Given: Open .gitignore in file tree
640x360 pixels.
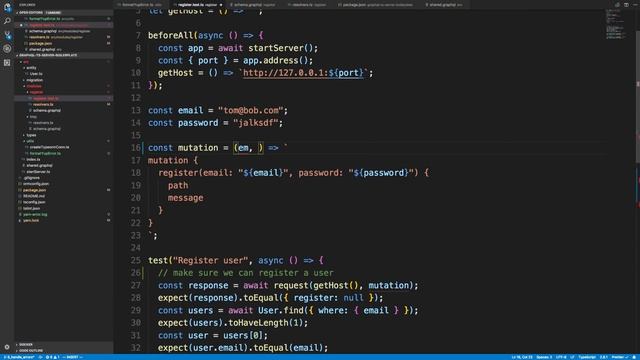Looking at the screenshot, I should coord(31,178).
